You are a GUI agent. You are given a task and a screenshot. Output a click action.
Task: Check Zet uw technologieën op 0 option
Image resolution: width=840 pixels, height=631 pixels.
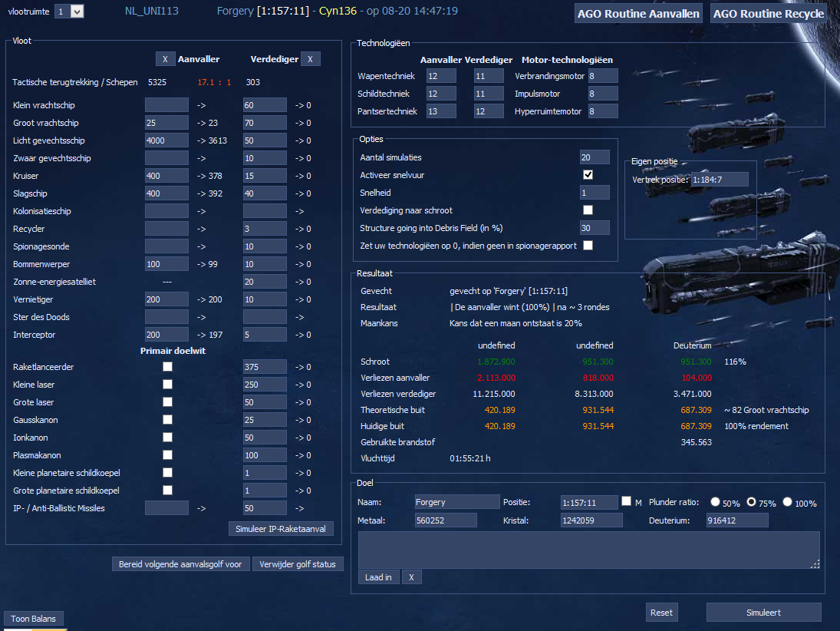click(588, 246)
